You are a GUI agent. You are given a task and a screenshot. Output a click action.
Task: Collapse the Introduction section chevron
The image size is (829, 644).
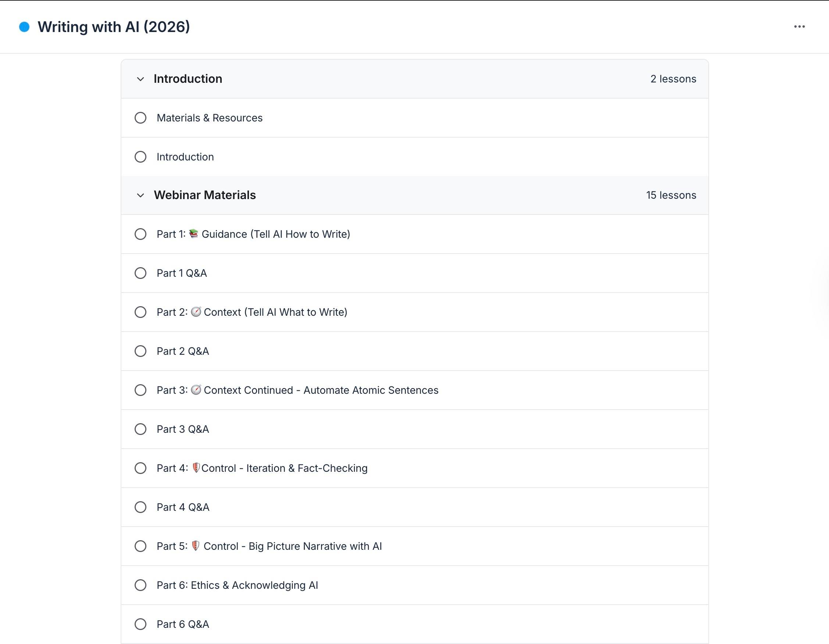click(140, 79)
